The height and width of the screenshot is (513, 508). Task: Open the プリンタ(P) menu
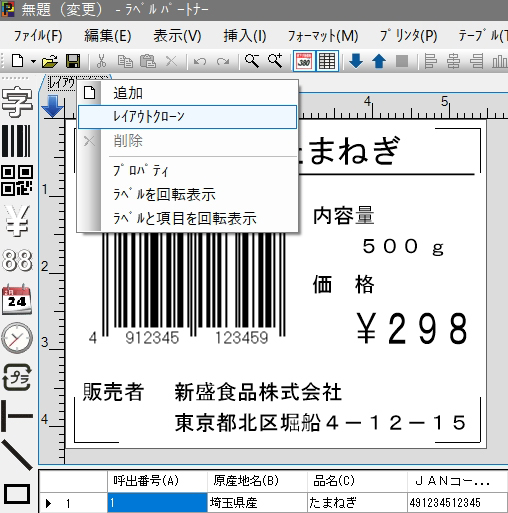pos(408,35)
